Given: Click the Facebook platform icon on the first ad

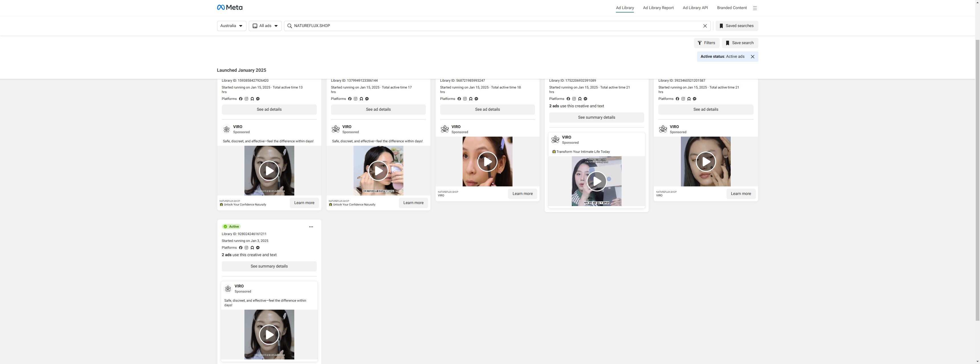Looking at the screenshot, I should (240, 98).
